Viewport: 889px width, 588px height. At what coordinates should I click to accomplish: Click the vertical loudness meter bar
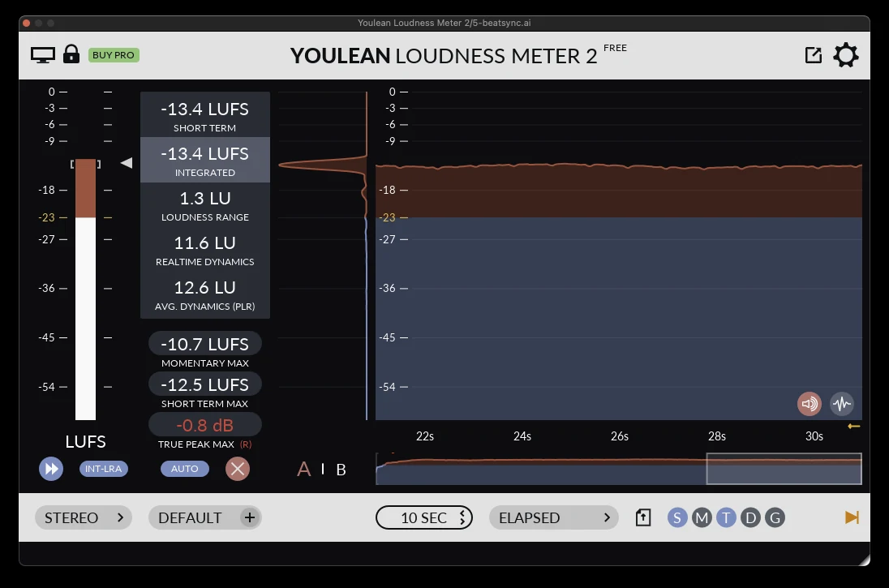point(86,290)
